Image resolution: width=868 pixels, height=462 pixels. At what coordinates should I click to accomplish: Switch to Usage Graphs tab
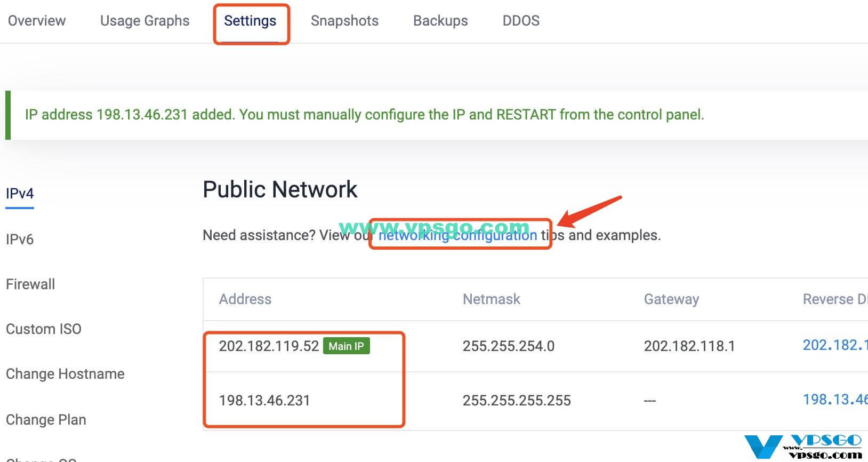pos(144,21)
